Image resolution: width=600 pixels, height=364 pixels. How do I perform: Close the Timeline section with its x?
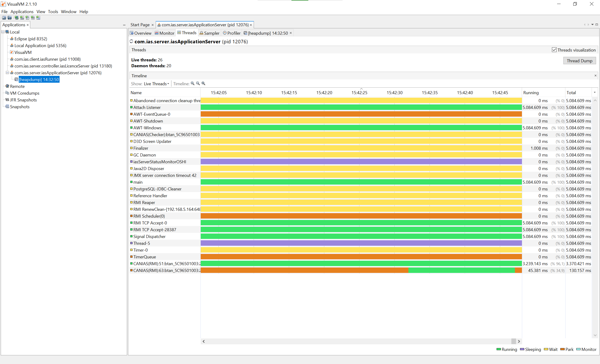pos(595,76)
